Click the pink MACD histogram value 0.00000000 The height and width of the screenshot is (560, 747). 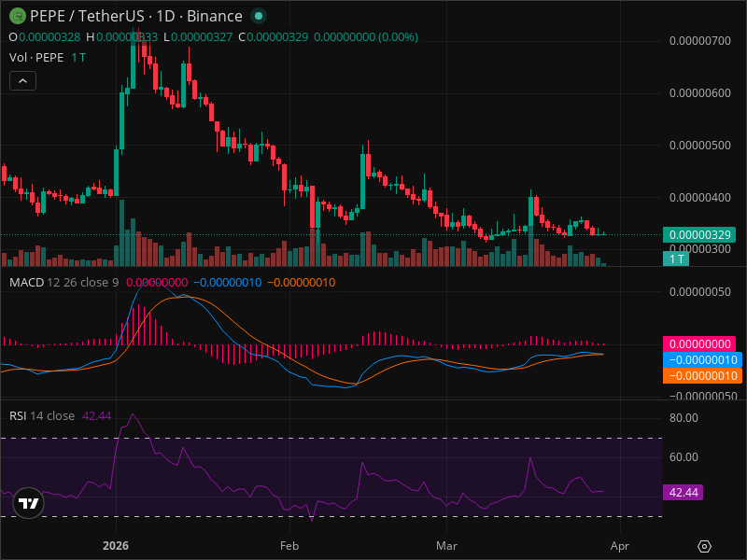pyautogui.click(x=699, y=343)
